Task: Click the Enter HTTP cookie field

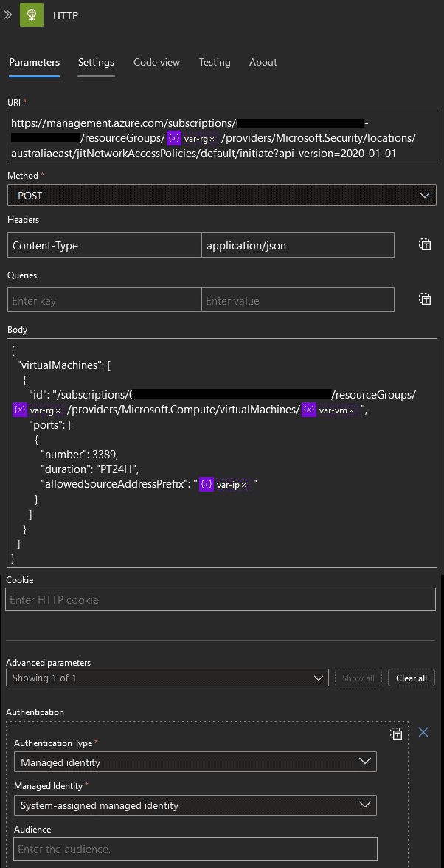Action: (x=221, y=599)
